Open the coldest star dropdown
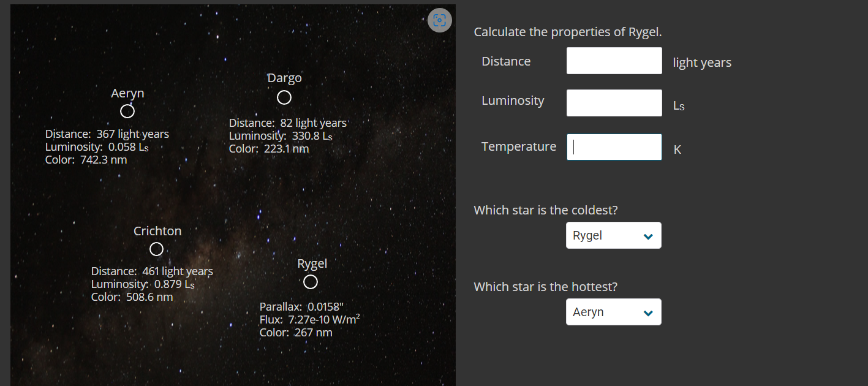The width and height of the screenshot is (868, 386). pos(613,235)
